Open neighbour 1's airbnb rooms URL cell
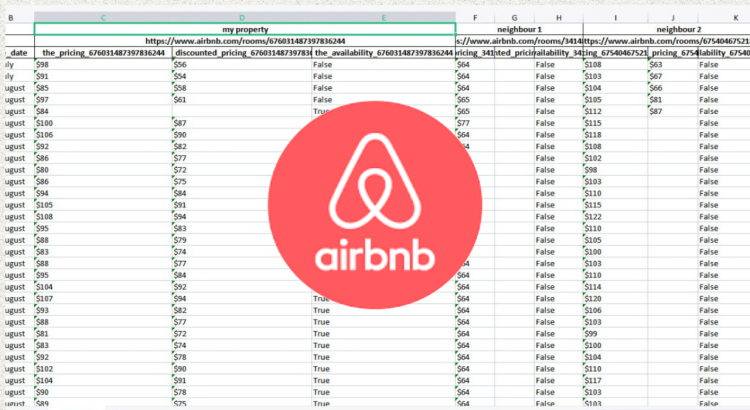 519,41
